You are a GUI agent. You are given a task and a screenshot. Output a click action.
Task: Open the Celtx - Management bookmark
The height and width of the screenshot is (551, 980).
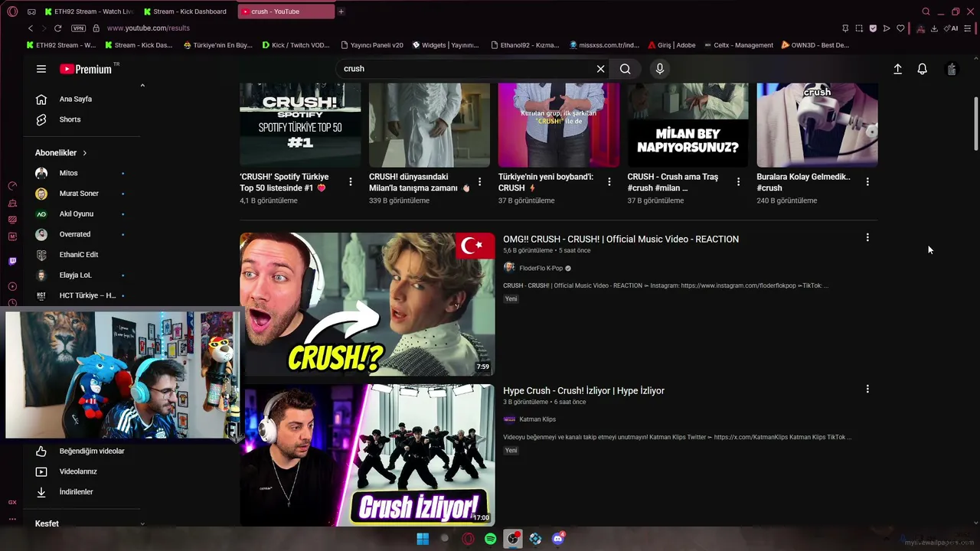739,45
